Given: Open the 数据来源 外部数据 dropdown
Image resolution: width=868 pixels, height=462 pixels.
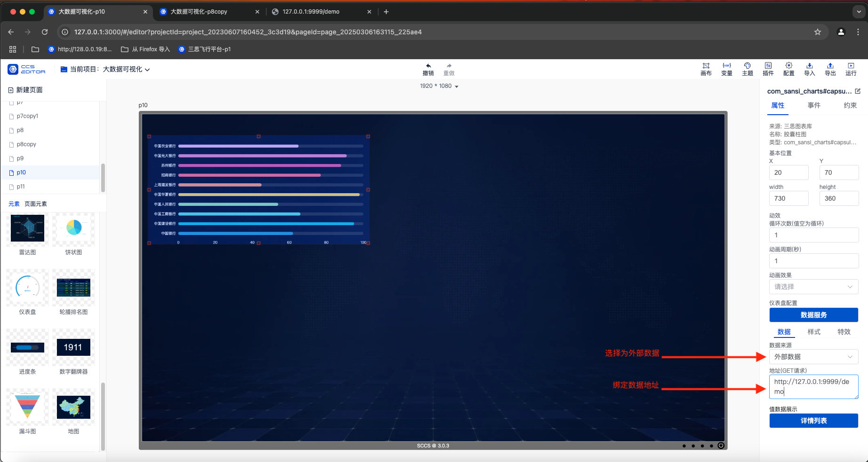Looking at the screenshot, I should click(x=814, y=357).
